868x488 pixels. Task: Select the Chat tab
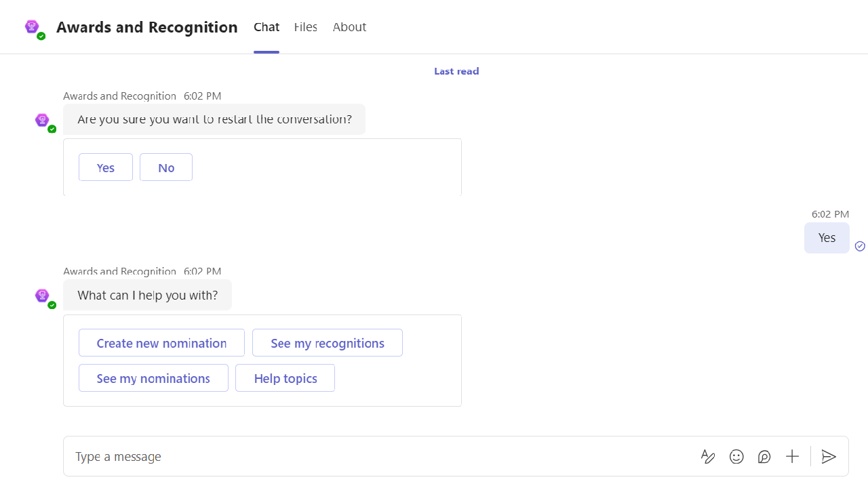[x=267, y=27]
